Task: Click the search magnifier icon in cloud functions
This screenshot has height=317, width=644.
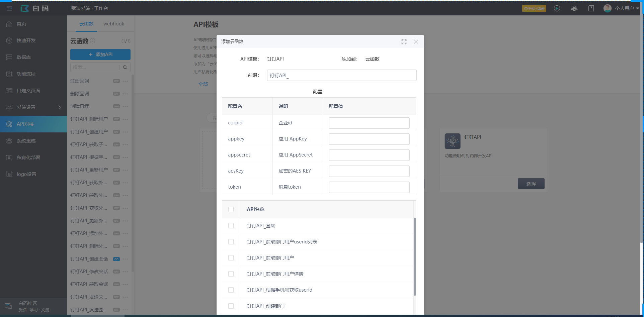Action: tap(125, 67)
